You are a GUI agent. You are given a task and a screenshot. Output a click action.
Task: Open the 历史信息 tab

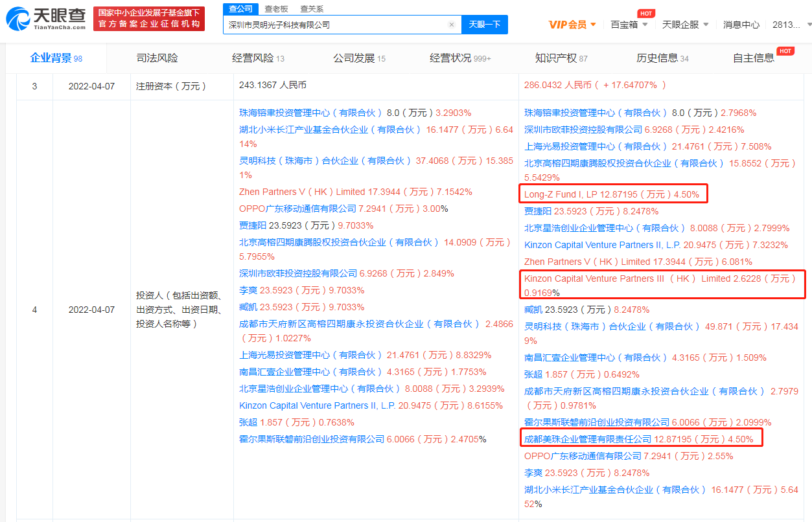662,58
